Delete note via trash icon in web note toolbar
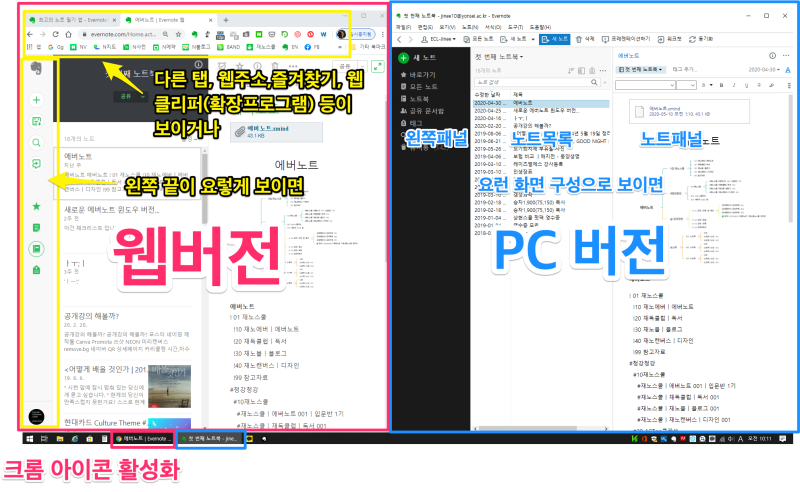 click(276, 66)
